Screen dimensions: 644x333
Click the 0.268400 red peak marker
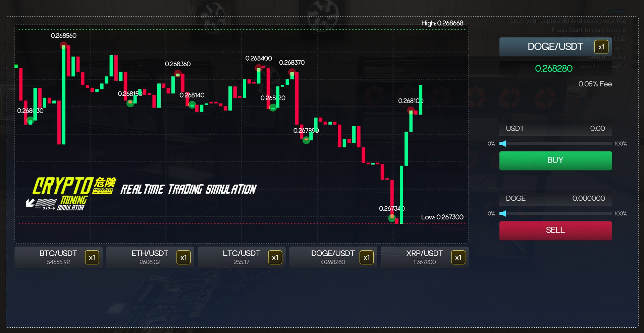click(x=258, y=68)
